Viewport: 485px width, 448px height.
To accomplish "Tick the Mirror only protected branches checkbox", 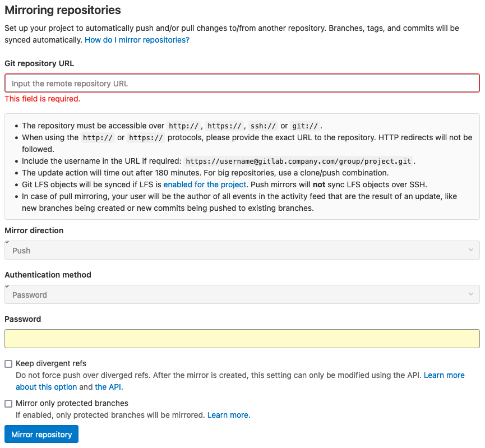I will pos(8,404).
